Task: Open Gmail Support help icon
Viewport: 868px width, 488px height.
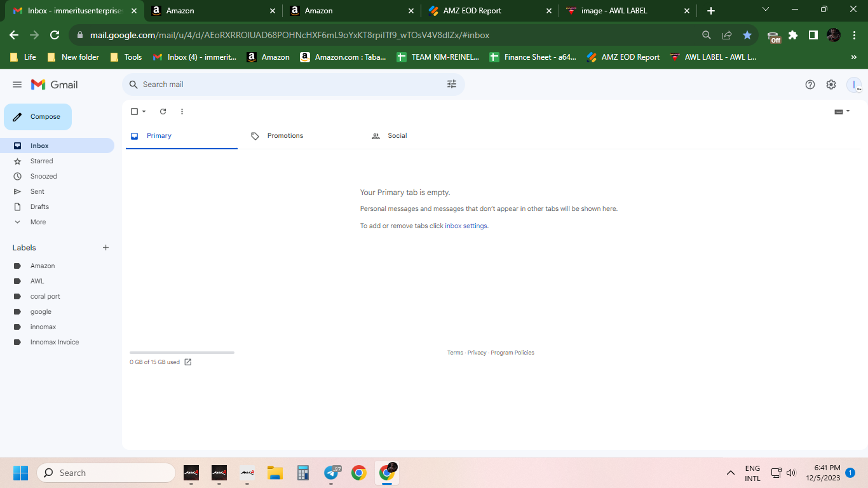Action: tap(810, 85)
